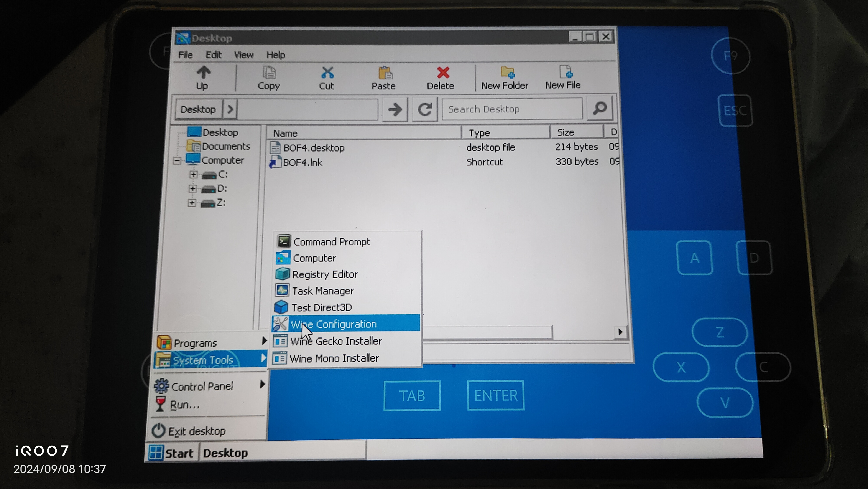Tap the on-screen TAB key

click(x=412, y=396)
